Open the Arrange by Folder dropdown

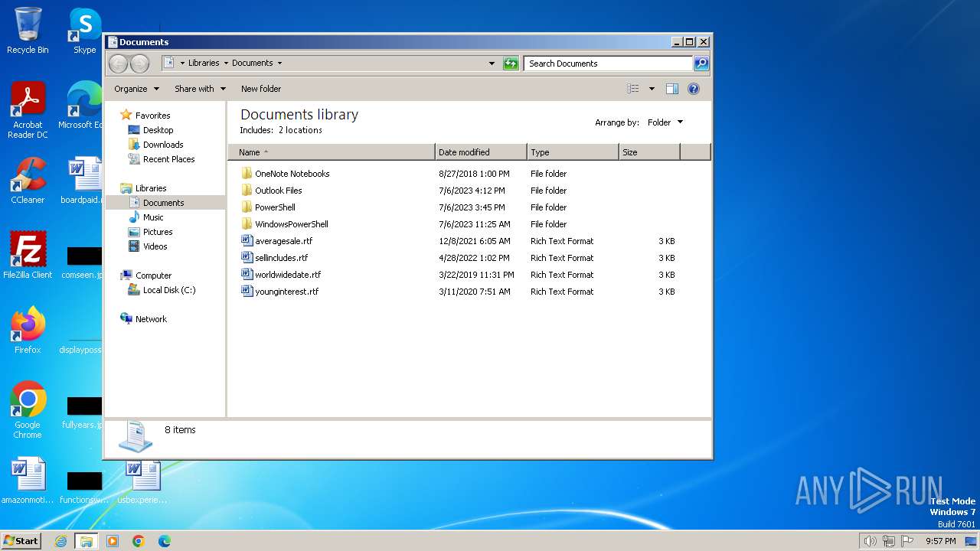tap(665, 122)
